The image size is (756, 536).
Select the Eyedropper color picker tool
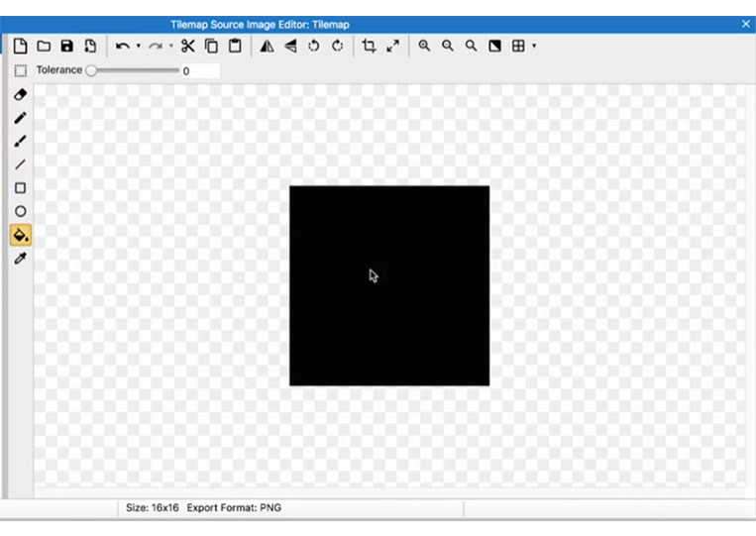(20, 259)
